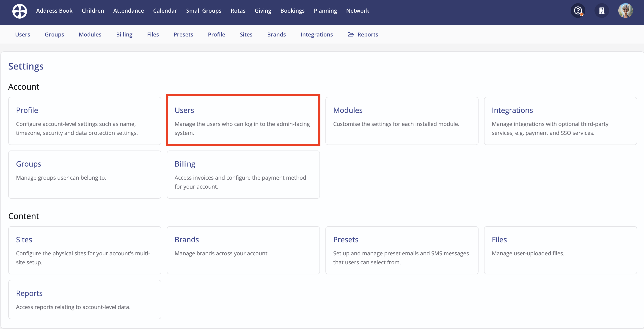Image resolution: width=644 pixels, height=329 pixels.
Task: Open the Giving module
Action: (263, 11)
